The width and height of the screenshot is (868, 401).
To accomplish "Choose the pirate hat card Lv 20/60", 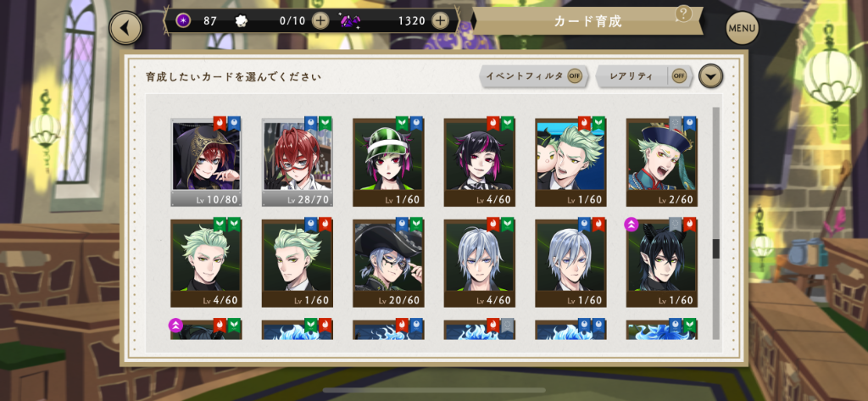I will click(x=388, y=263).
